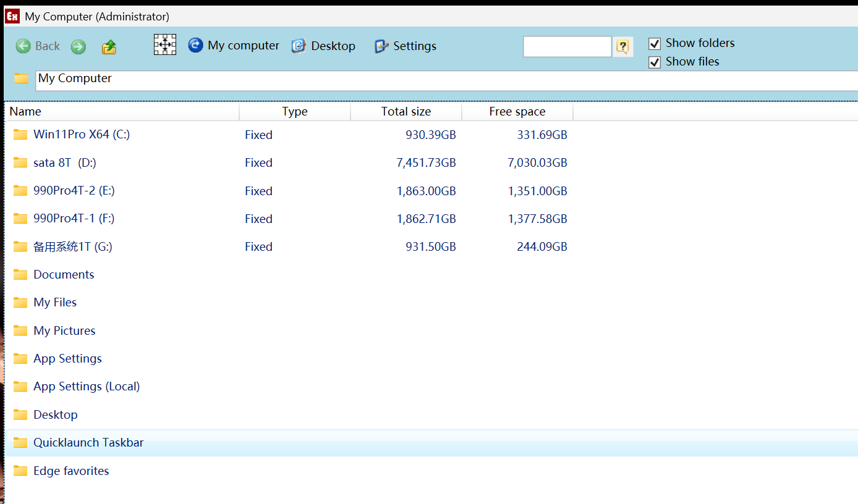Sort by the Free space column header
Screen dimensions: 858x504
click(517, 111)
